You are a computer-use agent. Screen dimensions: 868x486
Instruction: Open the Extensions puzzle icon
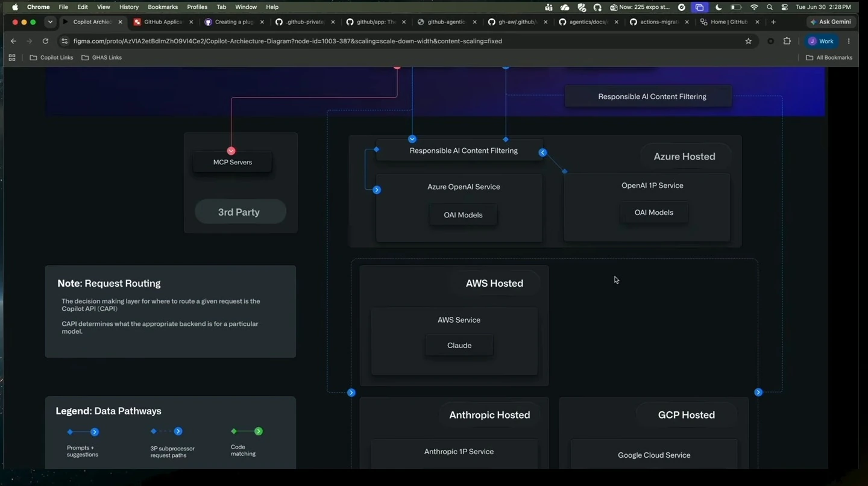787,41
